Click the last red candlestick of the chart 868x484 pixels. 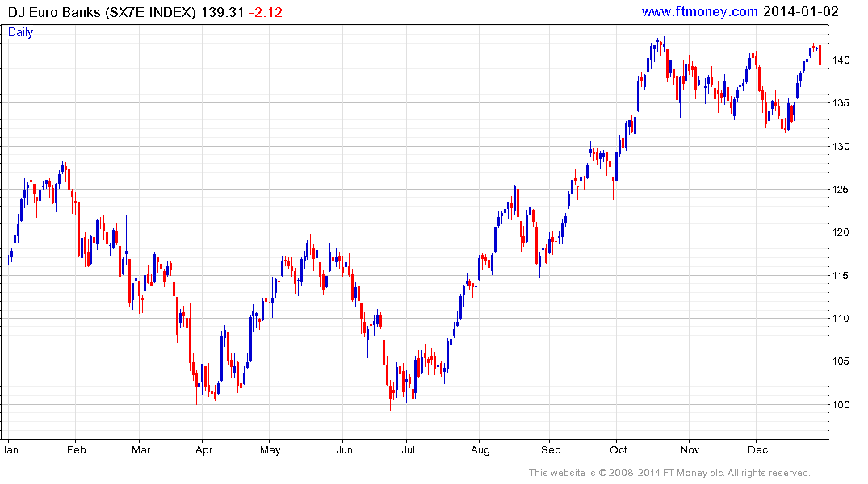click(820, 56)
